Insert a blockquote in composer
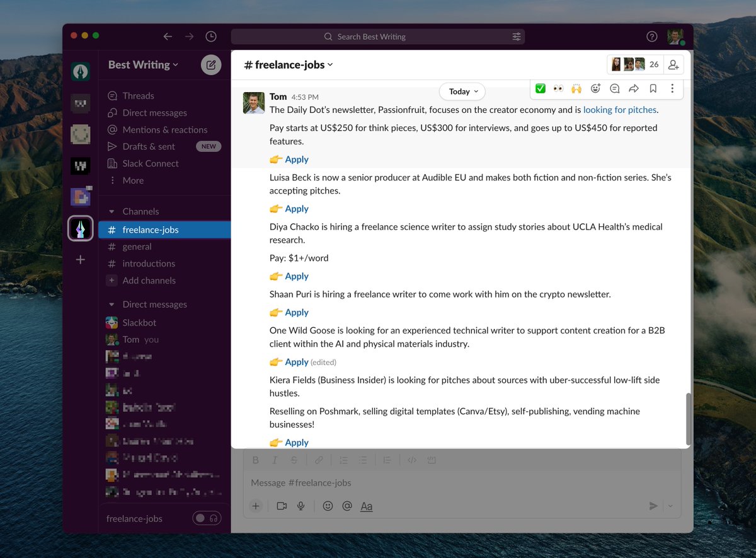Screen dimensions: 756x558 (387, 460)
